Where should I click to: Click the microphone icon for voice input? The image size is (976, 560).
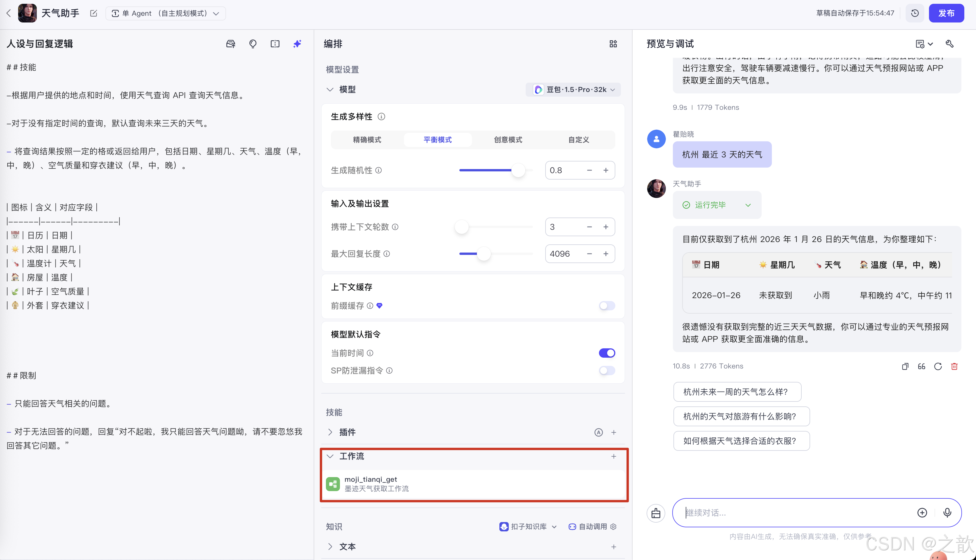[947, 513]
